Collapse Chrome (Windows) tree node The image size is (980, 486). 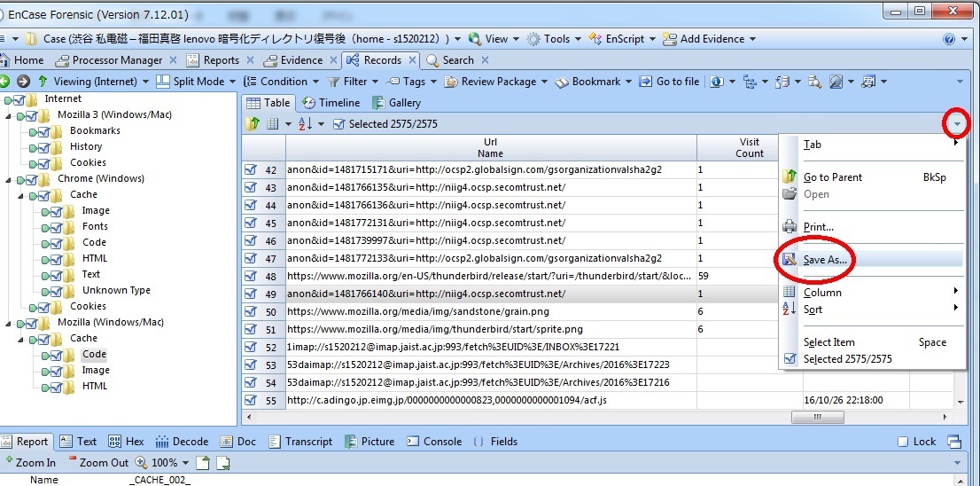(9, 179)
